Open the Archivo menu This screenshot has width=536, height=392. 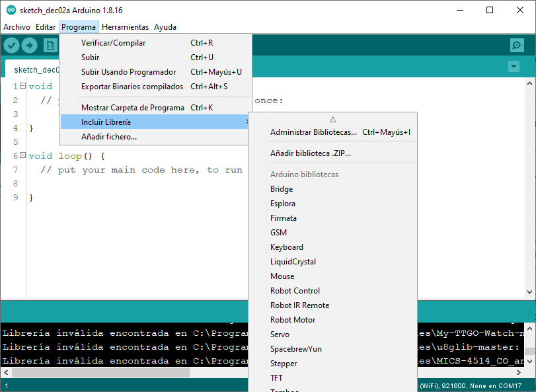[x=17, y=27]
